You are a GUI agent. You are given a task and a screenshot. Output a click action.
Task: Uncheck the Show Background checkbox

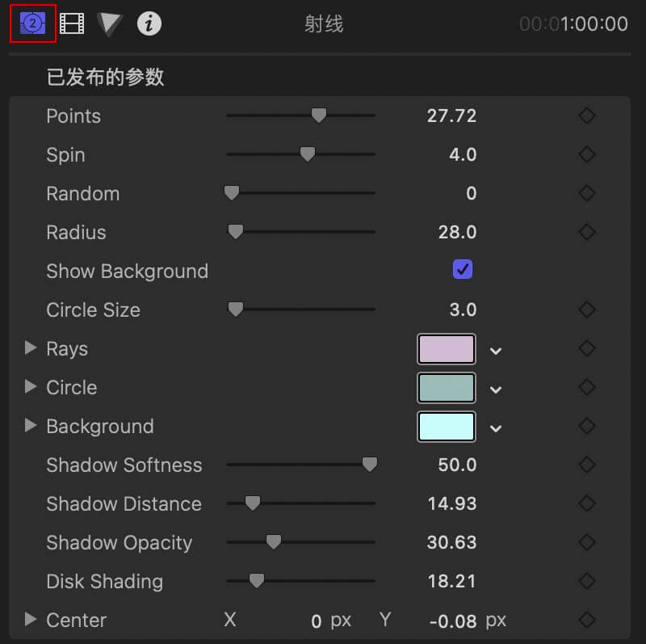pos(462,270)
